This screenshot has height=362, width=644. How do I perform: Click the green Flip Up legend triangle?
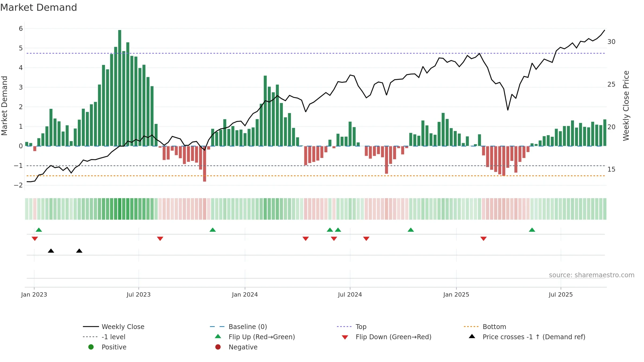tap(218, 336)
